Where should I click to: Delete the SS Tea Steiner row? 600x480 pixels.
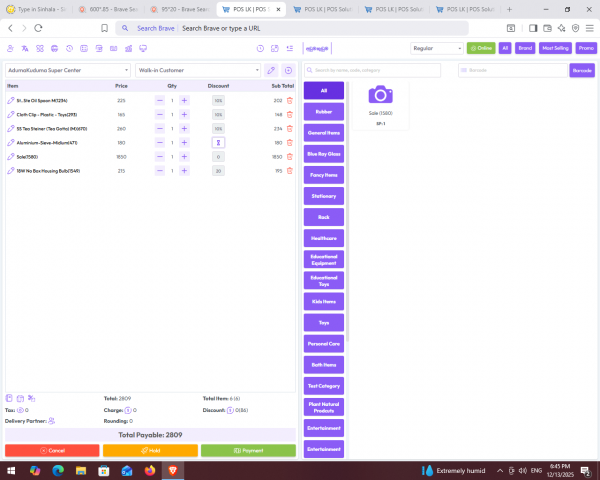click(290, 129)
